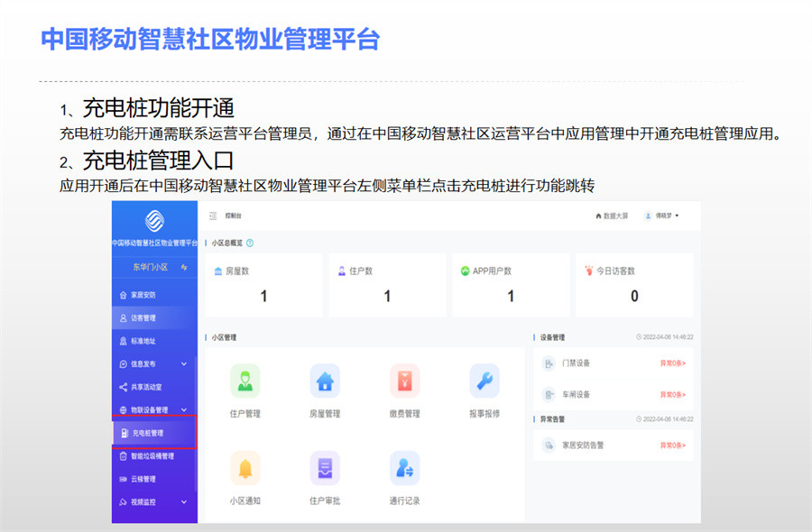Open 家居安防 in the left menu
Image resolution: width=812 pixels, height=532 pixels.
point(154,295)
